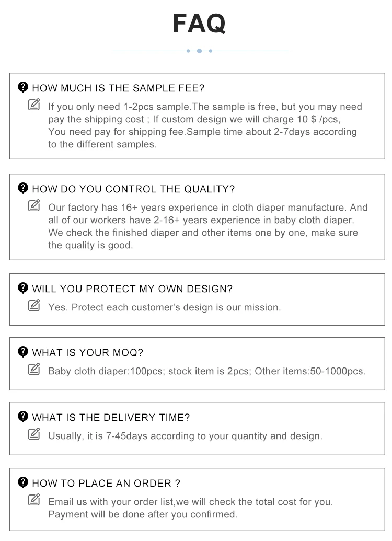Click edit note icon beside design protection answer
This screenshot has width=392, height=541.
pyautogui.click(x=34, y=305)
